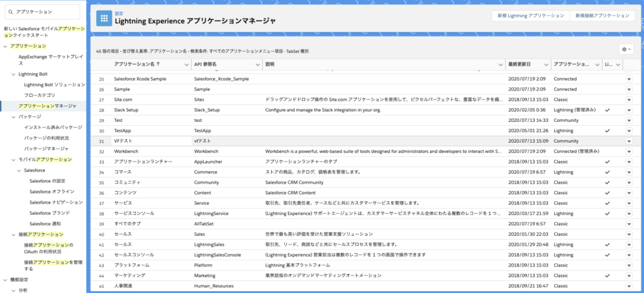Click the Lightning checkmark in コミュニティ row
The height and width of the screenshot is (293, 644).
(x=608, y=182)
